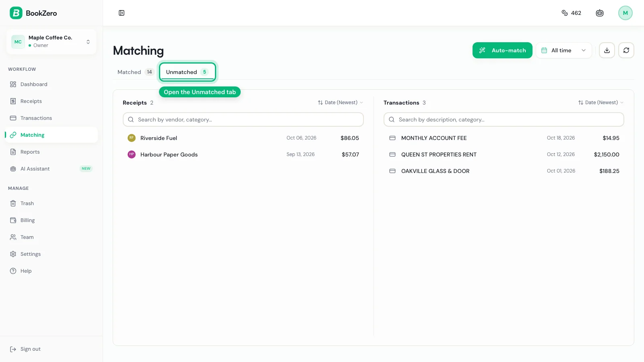Screen dimensions: 644x362
Task: Click the Matching link icon in sidebar
Action: point(13,135)
